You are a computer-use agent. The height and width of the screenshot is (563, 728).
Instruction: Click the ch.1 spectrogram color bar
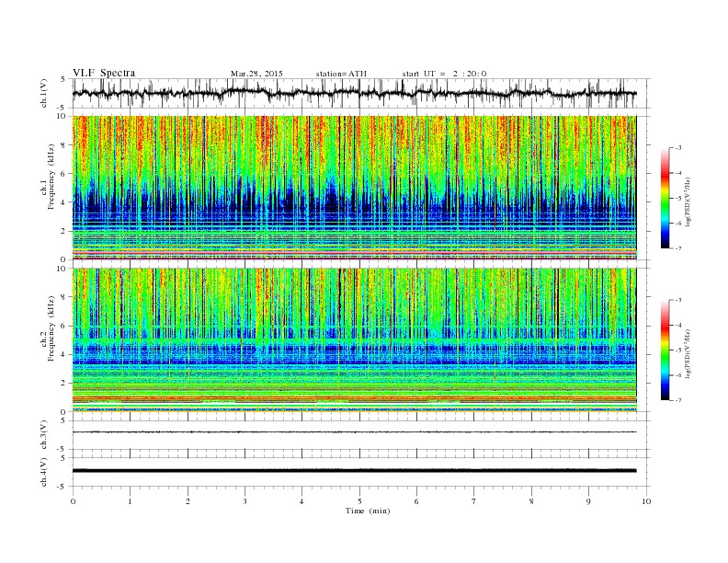665,198
